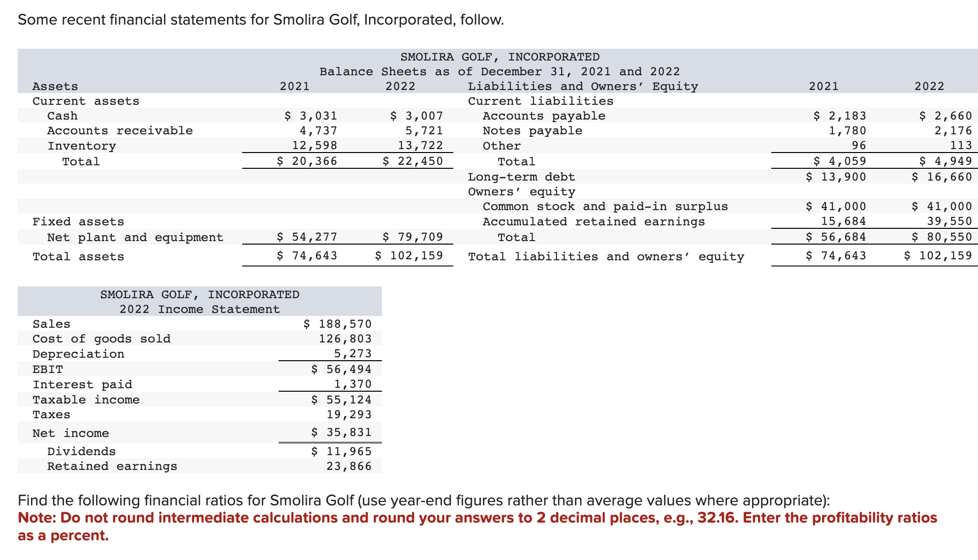Click the 'Find the following financial ratios' sentence
The image size is (978, 560).
(424, 500)
